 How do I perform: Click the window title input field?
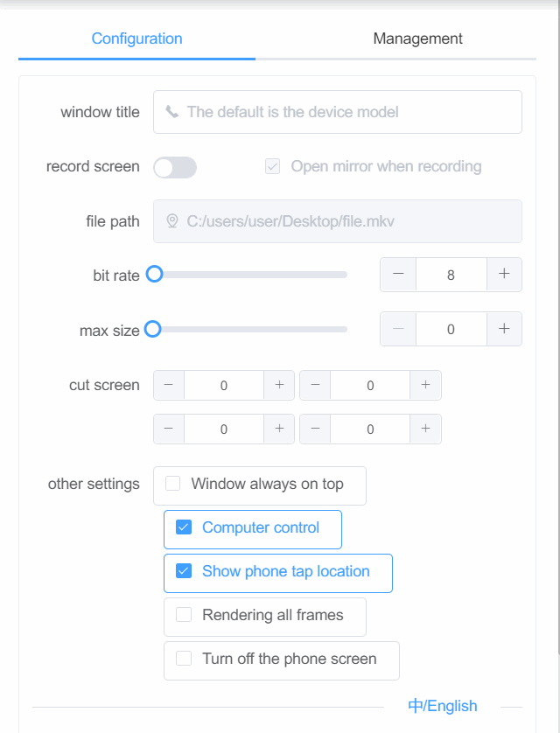(x=337, y=111)
